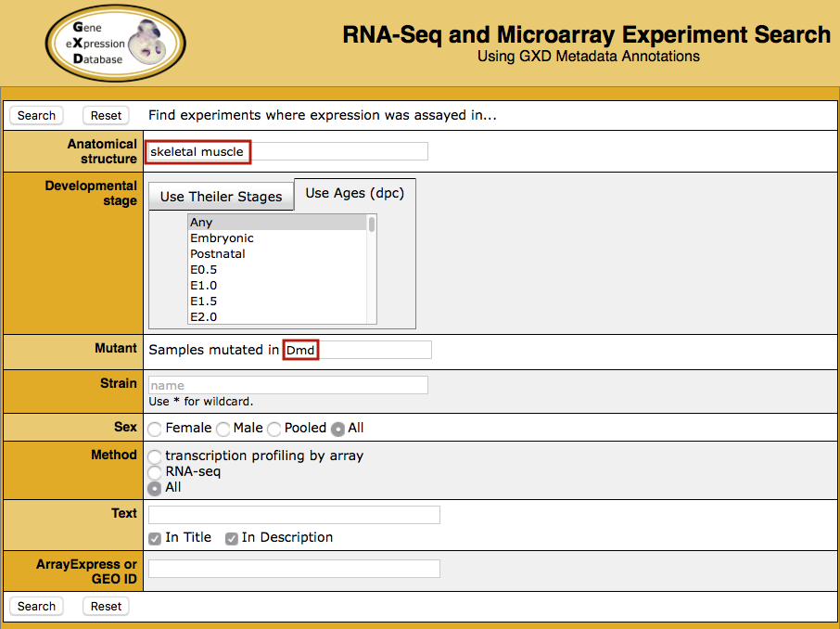Select RNA-seq method radio button
The height and width of the screenshot is (629, 840).
[x=155, y=472]
